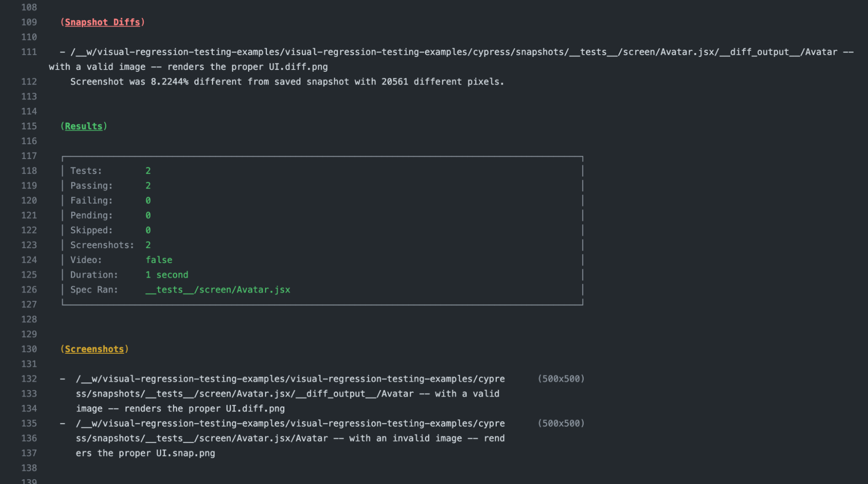Expand the Snapshot Diffs log group
The width and height of the screenshot is (868, 484).
[102, 22]
